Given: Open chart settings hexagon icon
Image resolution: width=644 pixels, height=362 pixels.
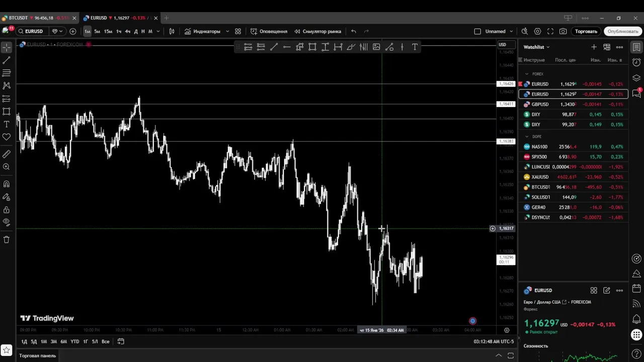Looking at the screenshot, I should point(537,31).
